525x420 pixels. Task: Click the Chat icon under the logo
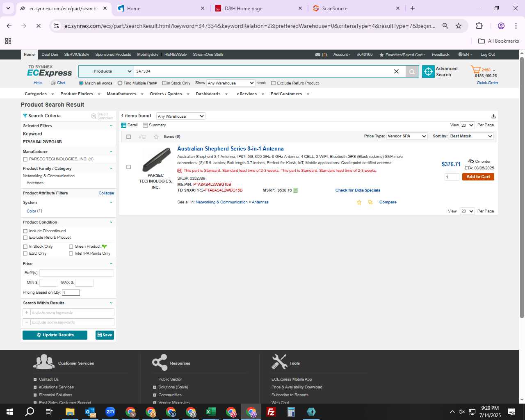tap(53, 83)
